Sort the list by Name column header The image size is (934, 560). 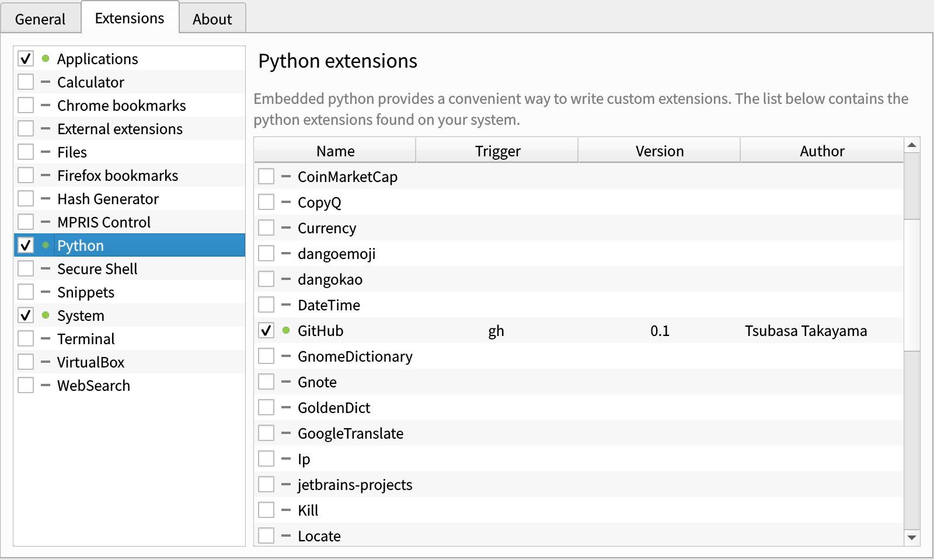pos(335,151)
